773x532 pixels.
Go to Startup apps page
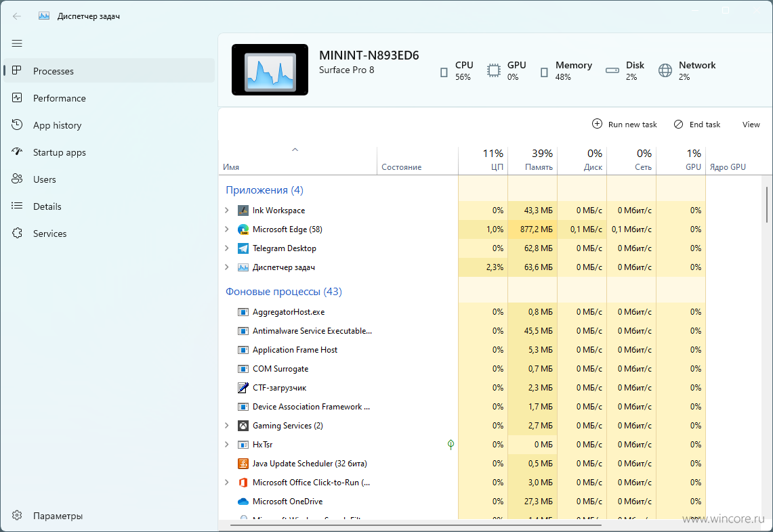pos(109,152)
